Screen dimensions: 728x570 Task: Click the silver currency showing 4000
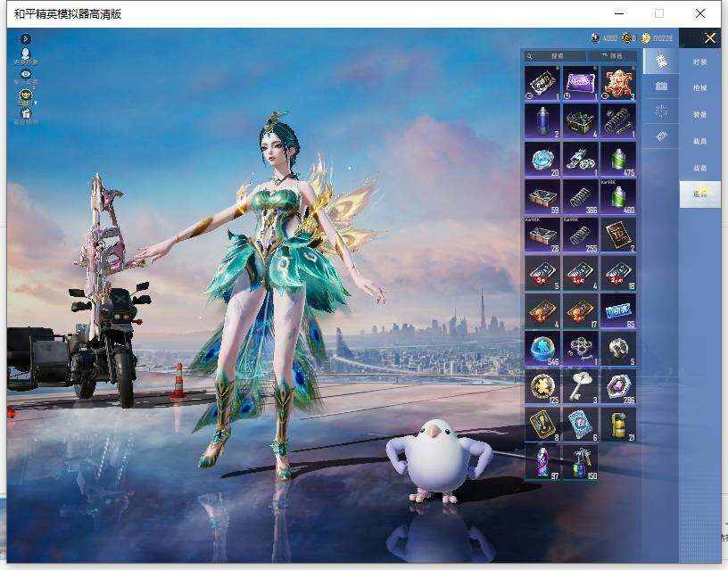coord(604,38)
